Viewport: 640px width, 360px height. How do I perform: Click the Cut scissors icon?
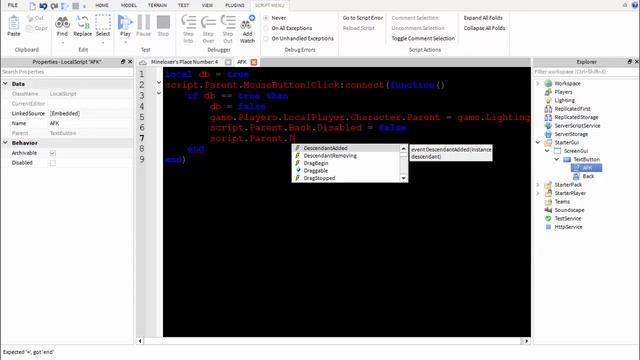[30, 18]
